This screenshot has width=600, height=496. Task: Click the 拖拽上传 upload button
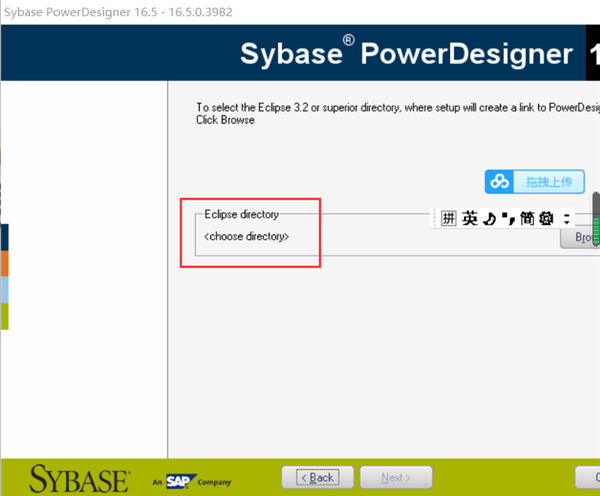548,182
